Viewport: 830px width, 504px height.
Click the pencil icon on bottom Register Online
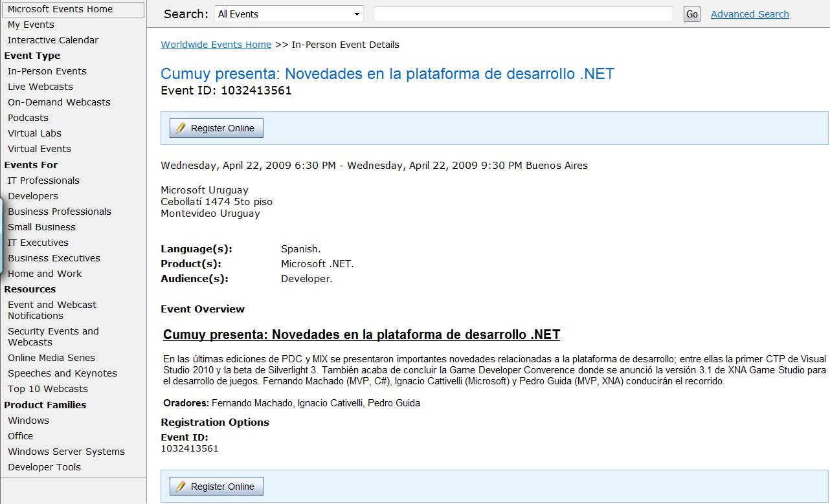(x=181, y=486)
